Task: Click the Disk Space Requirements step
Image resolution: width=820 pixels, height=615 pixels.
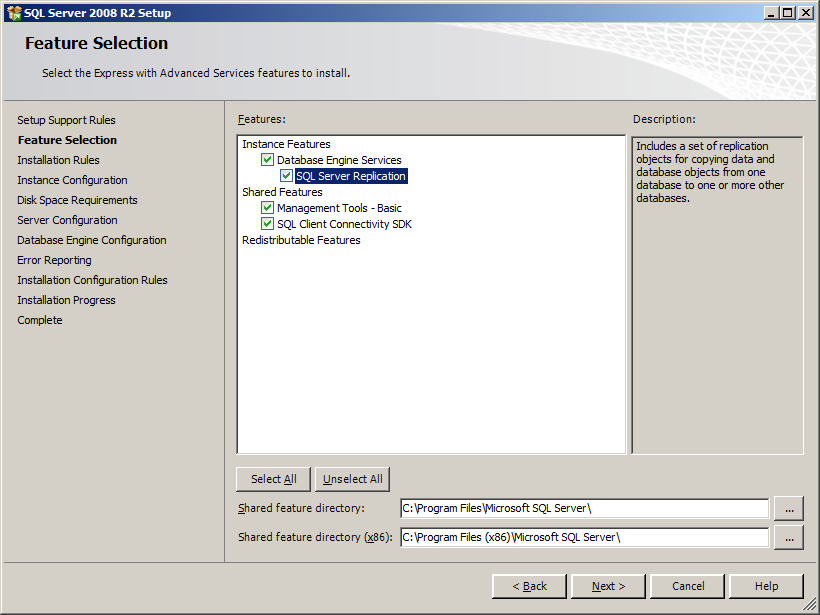Action: pyautogui.click(x=77, y=200)
